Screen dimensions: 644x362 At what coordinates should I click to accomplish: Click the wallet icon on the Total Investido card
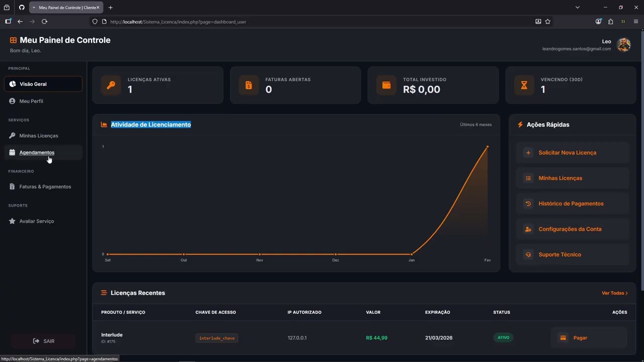[386, 85]
